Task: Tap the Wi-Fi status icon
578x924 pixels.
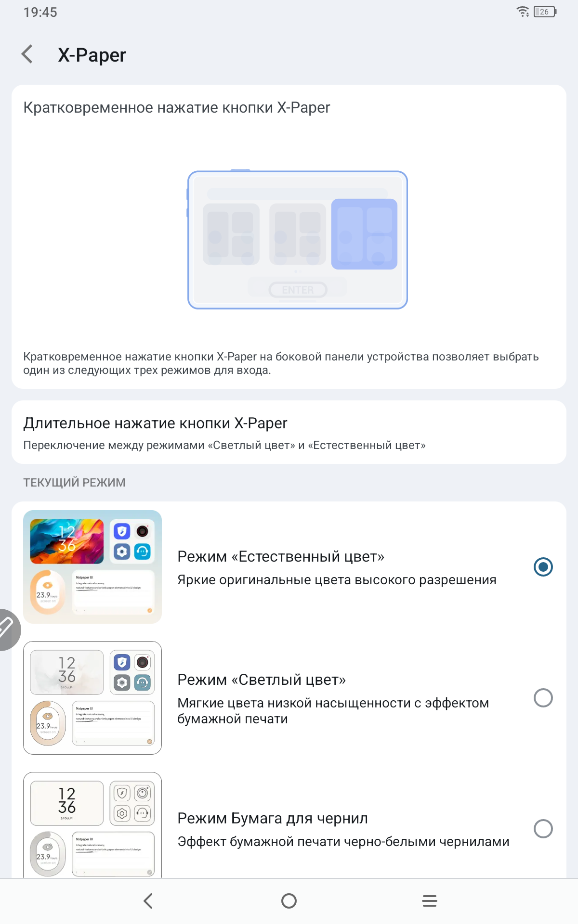Action: (x=523, y=12)
